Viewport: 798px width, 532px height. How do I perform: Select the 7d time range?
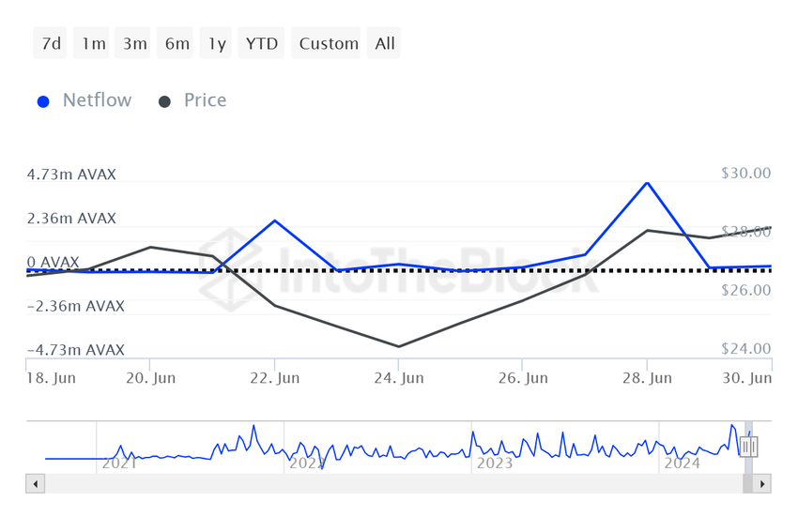point(52,43)
